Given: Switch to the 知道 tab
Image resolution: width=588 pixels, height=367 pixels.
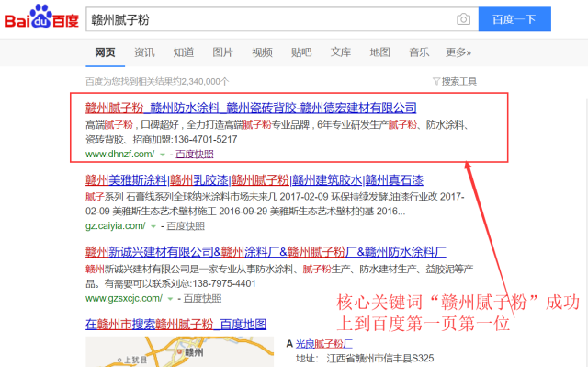Looking at the screenshot, I should (184, 52).
